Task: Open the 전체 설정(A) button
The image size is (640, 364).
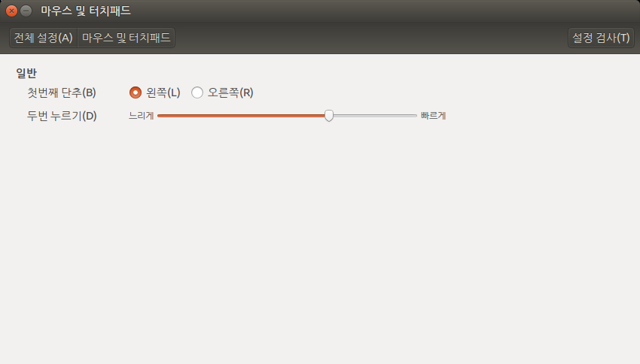Action: pyautogui.click(x=43, y=38)
